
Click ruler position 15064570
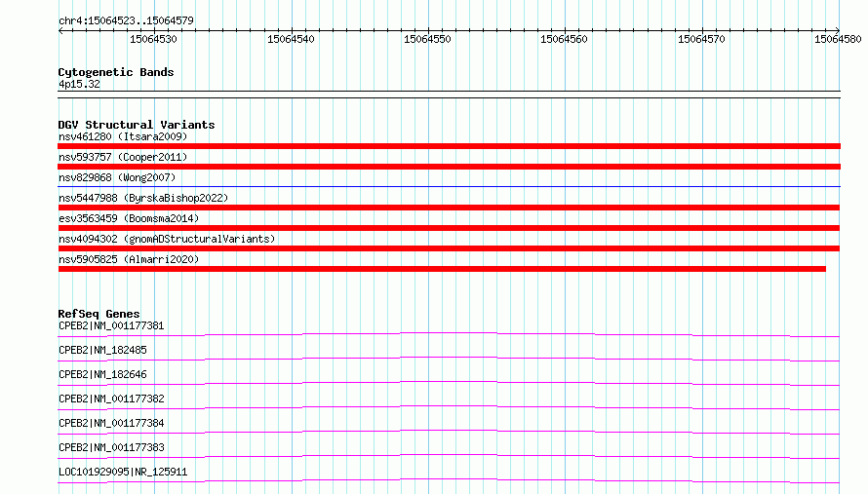pyautogui.click(x=701, y=39)
